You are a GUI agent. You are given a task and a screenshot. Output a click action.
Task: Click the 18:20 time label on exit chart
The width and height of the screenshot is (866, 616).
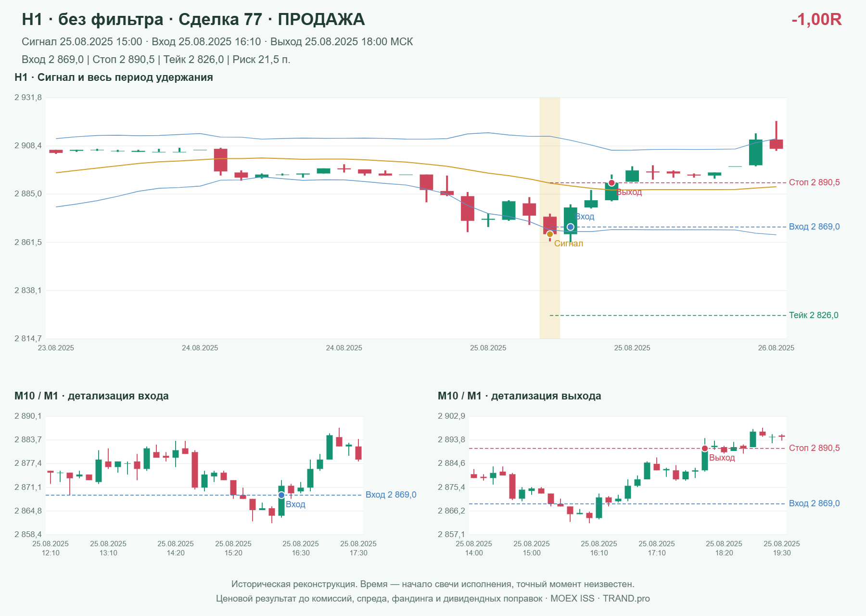[x=724, y=553]
